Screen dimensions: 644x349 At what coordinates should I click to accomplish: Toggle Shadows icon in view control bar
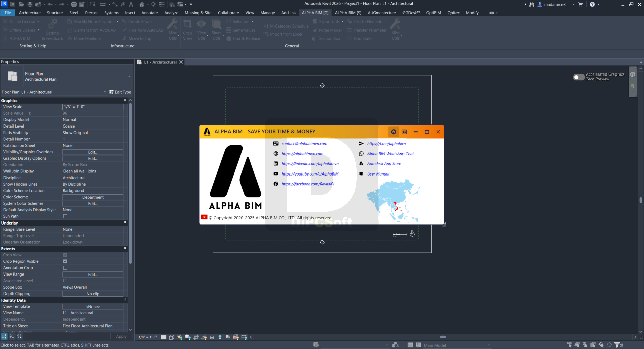click(x=188, y=337)
